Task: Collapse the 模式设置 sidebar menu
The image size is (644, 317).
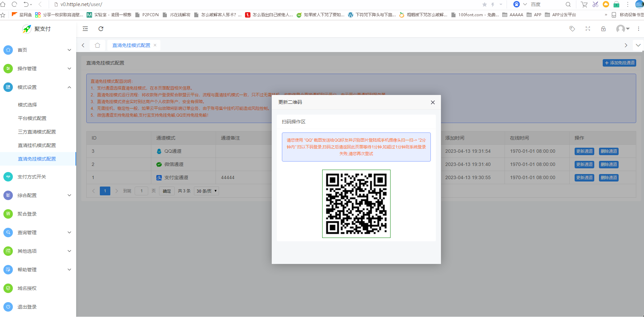Action: pos(38,87)
